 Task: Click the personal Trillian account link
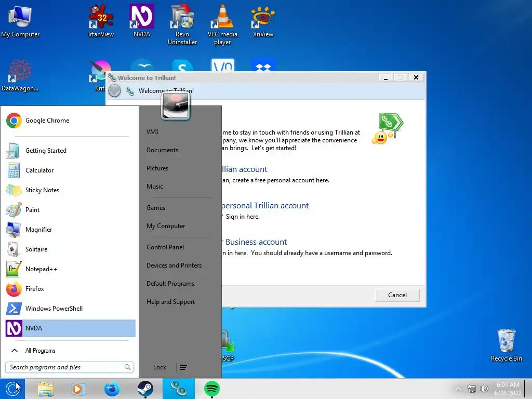coord(265,205)
